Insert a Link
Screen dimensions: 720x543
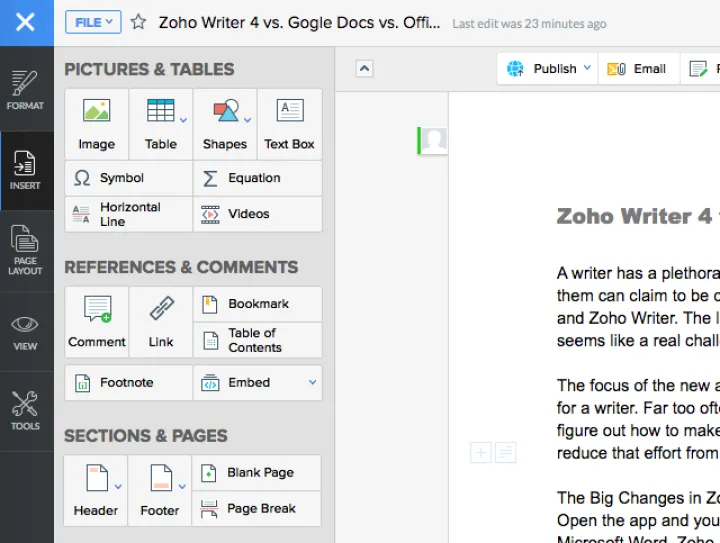click(161, 321)
